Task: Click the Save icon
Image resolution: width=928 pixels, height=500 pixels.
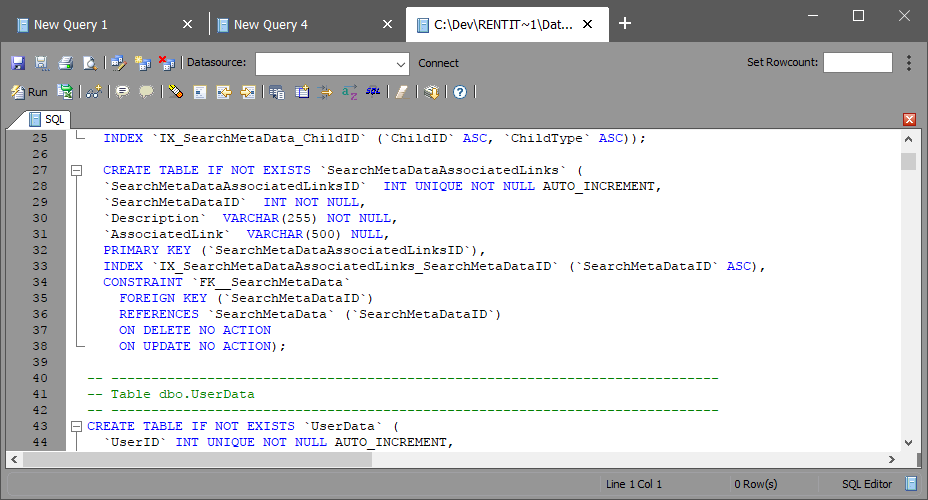Action: (18, 63)
